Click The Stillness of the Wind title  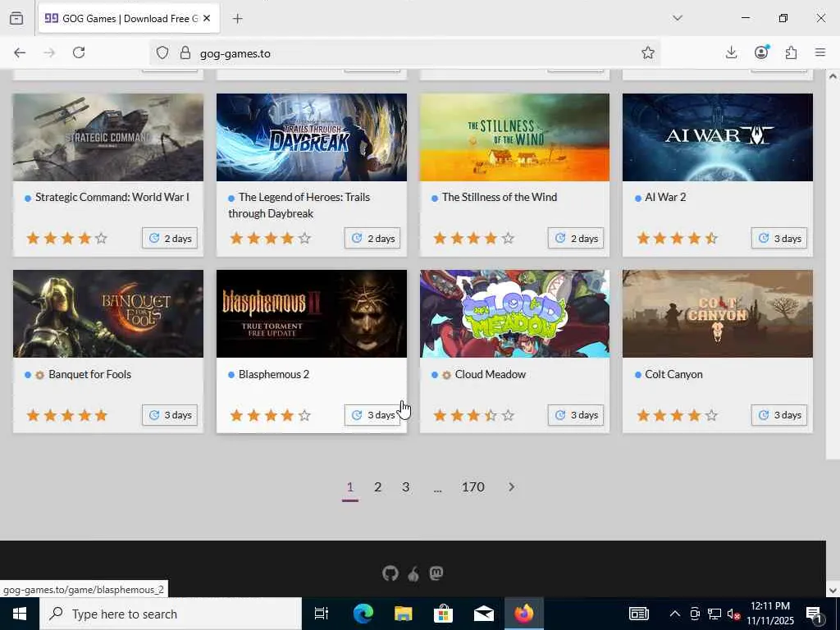pos(500,197)
